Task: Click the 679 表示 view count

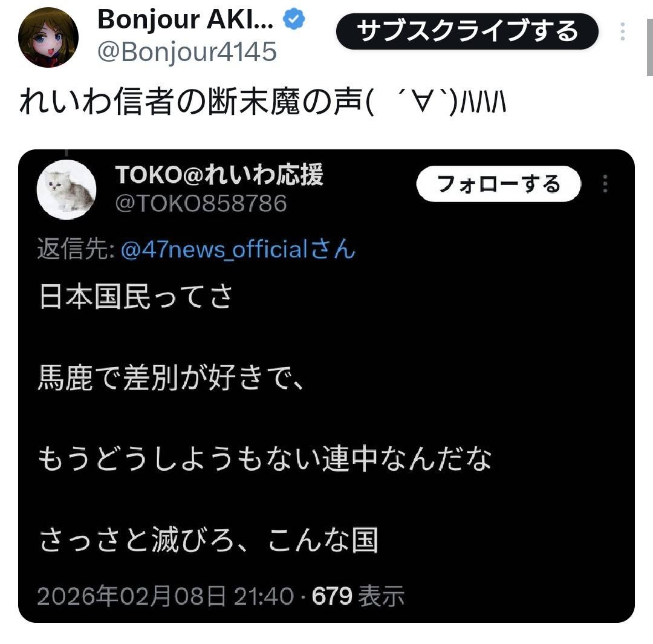Action: pos(358,596)
